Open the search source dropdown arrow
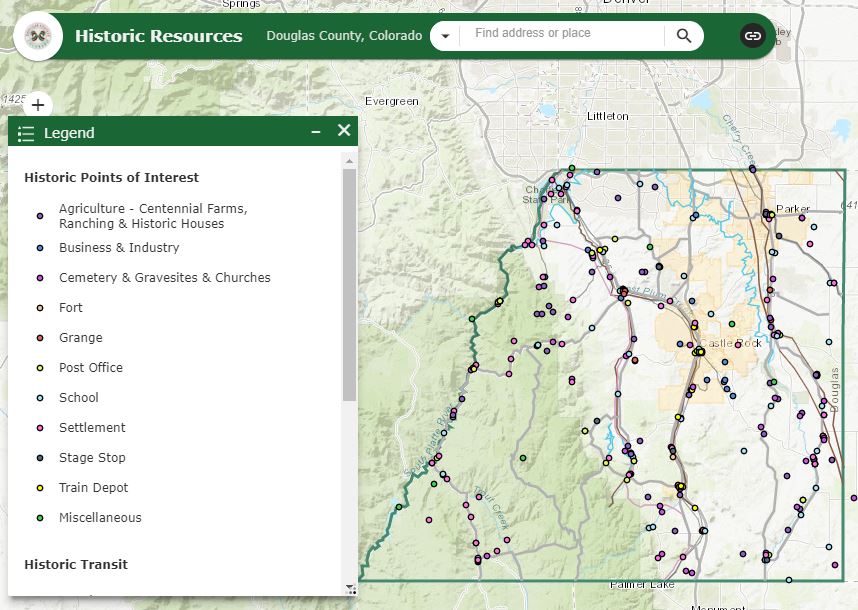 444,37
